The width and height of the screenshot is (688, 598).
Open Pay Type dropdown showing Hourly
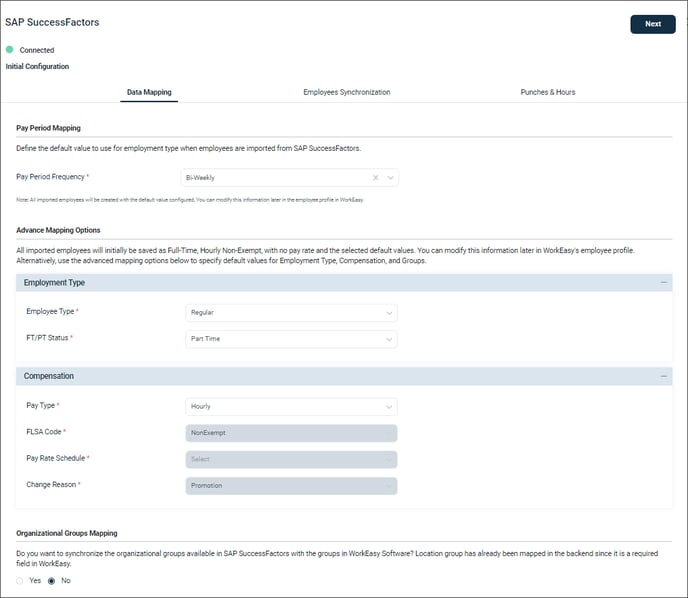[x=291, y=407]
